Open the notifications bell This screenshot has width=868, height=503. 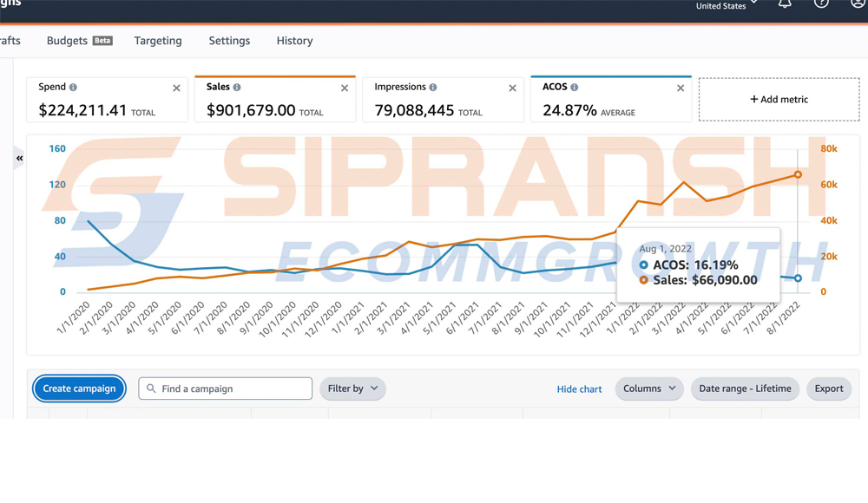[x=785, y=4]
